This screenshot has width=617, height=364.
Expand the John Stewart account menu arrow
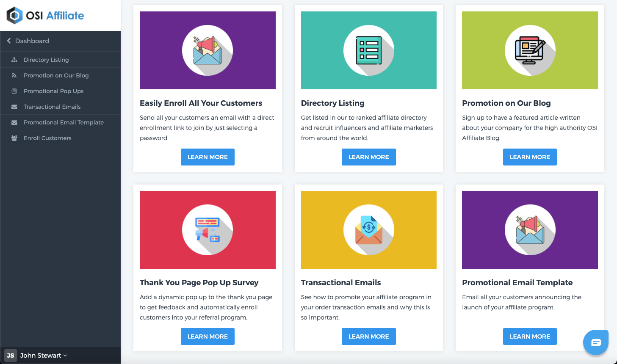point(65,356)
